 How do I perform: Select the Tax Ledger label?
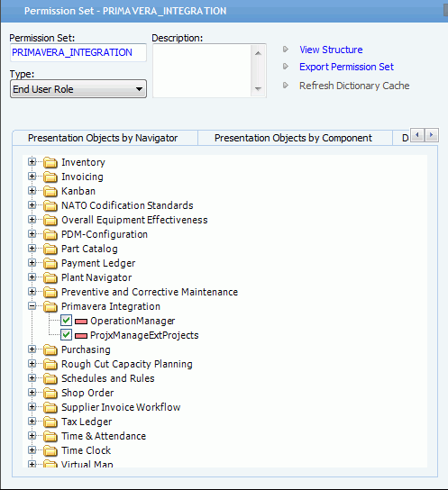(87, 422)
